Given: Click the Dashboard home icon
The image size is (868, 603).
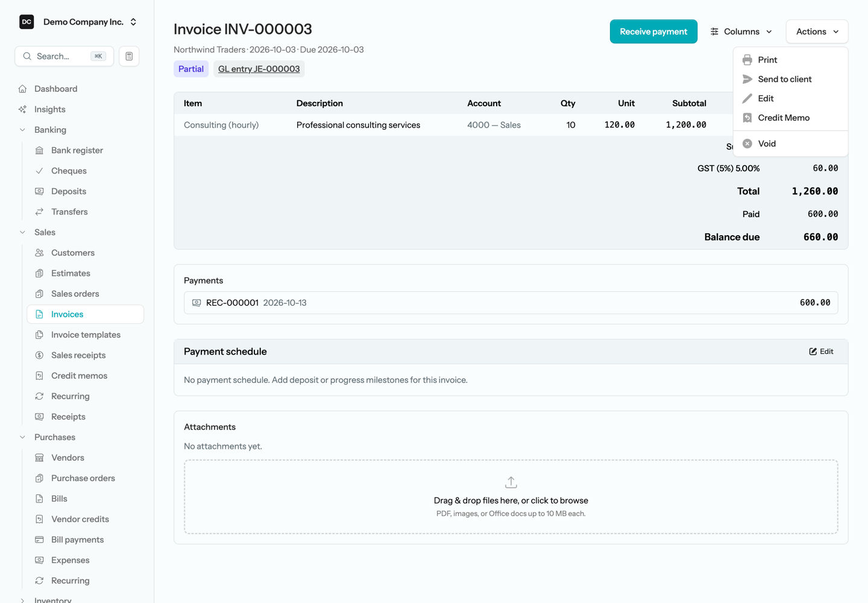Looking at the screenshot, I should [22, 89].
